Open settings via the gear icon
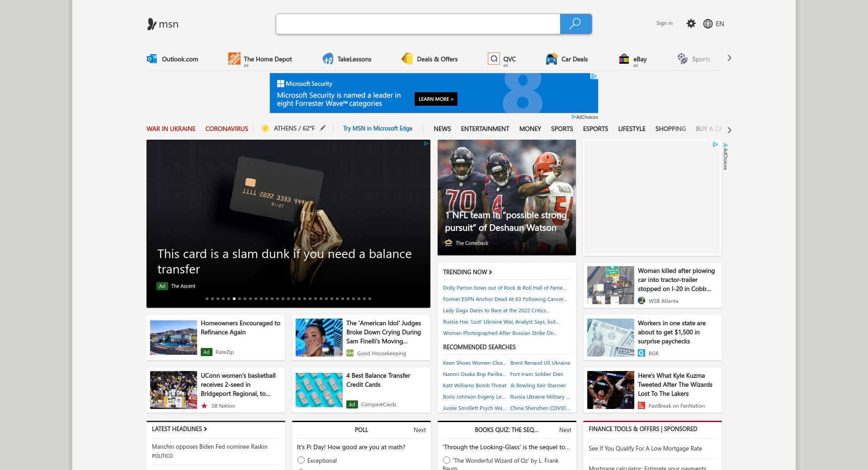The height and width of the screenshot is (470, 868). (x=691, y=23)
